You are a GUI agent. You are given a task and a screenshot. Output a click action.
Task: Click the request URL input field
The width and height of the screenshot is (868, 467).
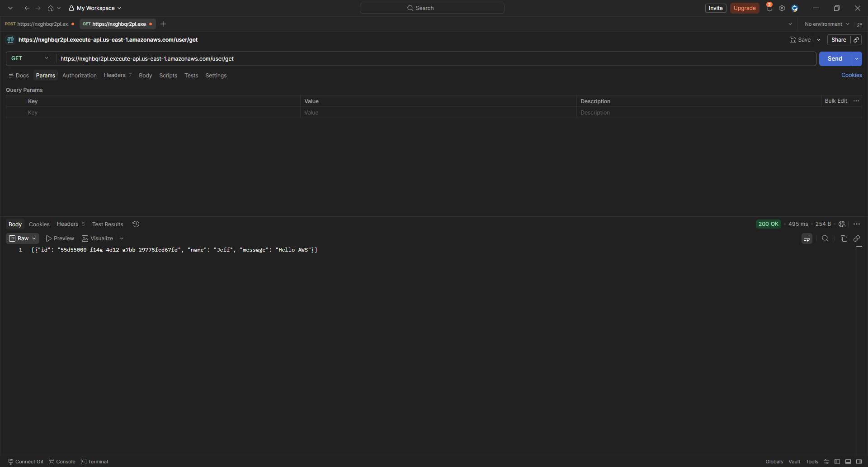(x=436, y=59)
